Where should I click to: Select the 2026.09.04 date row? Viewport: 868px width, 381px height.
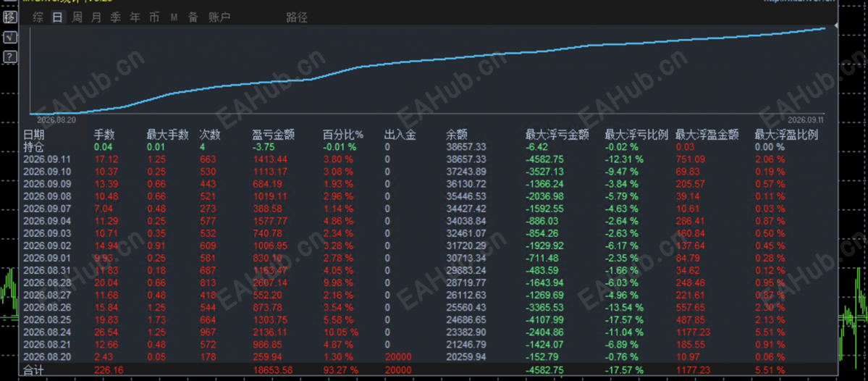coord(46,220)
